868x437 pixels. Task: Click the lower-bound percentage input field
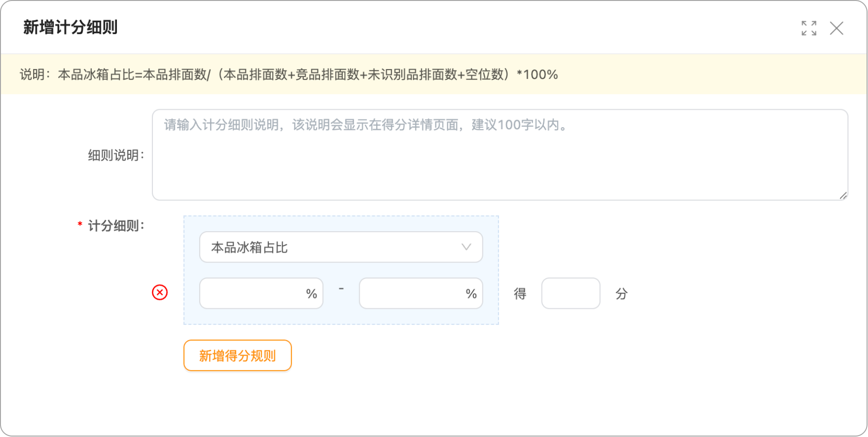point(261,294)
